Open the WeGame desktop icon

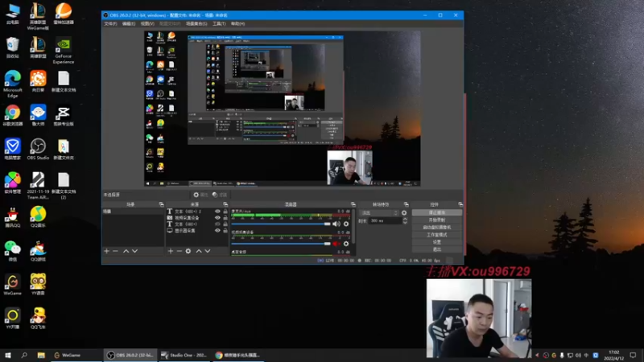[12, 285]
